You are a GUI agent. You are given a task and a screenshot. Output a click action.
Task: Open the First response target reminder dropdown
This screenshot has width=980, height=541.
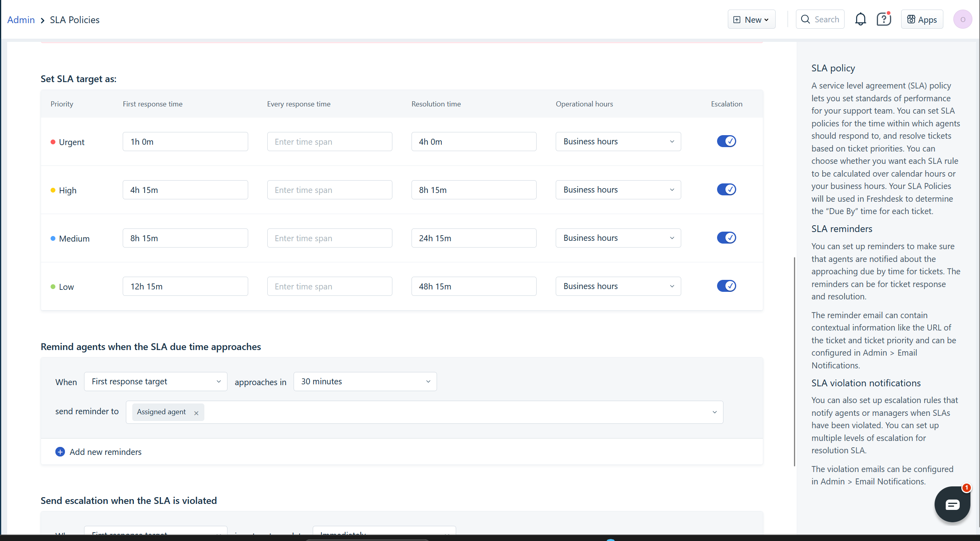(x=155, y=382)
